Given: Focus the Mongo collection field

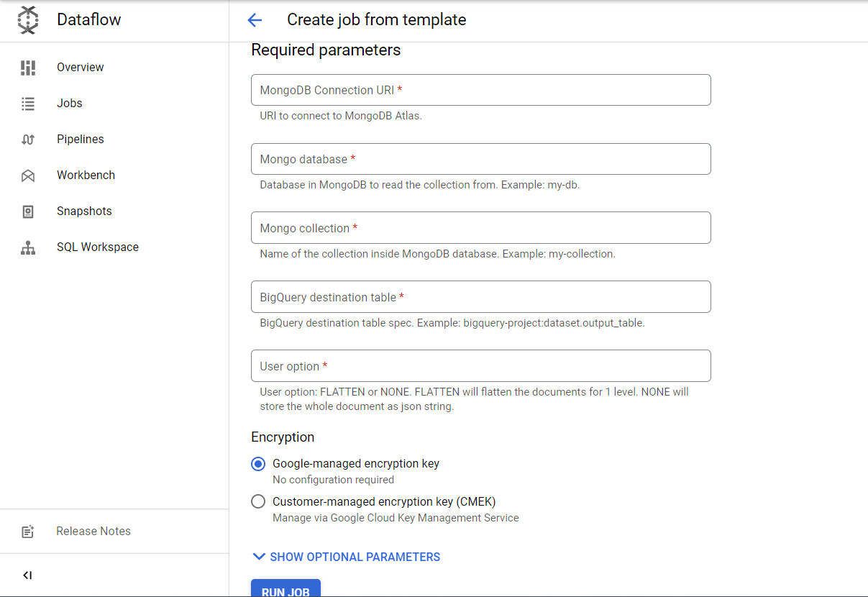Looking at the screenshot, I should (480, 228).
